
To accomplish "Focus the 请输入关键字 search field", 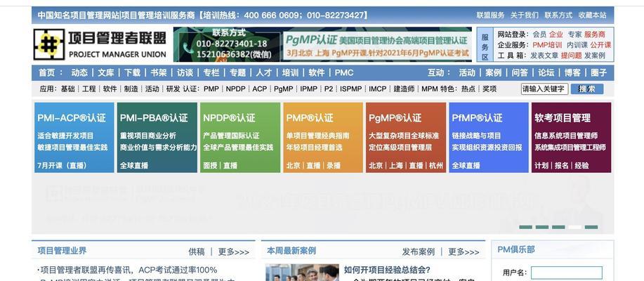I will click(544, 89).
